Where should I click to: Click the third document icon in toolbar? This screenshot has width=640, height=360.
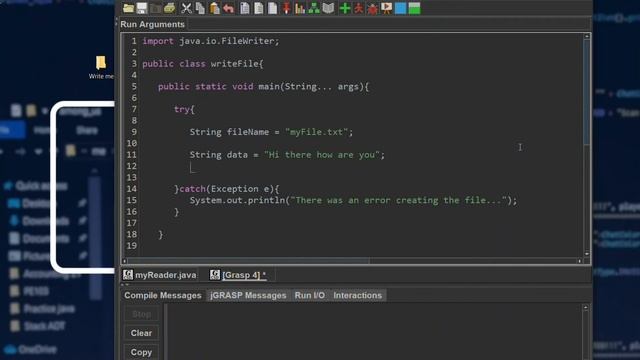coord(272,8)
